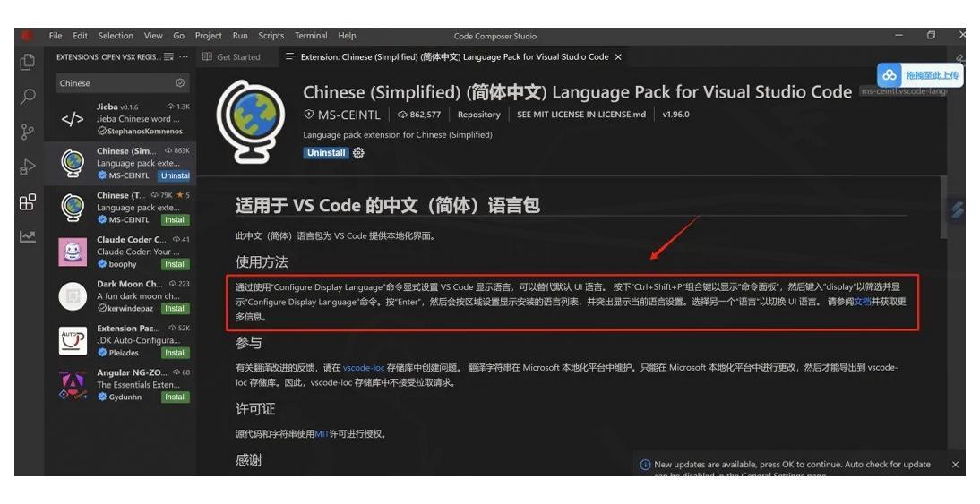Open the Run menu
This screenshot has width=980, height=504.
240,36
